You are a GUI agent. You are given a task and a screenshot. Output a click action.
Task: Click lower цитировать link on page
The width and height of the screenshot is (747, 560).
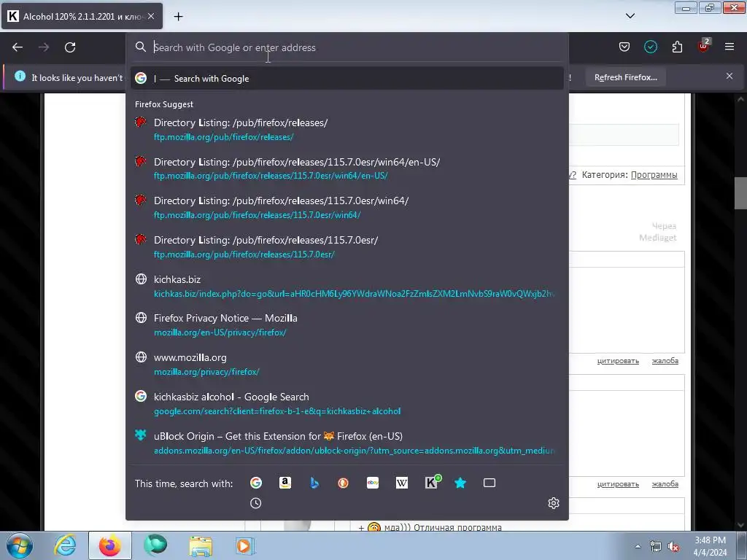(x=618, y=484)
